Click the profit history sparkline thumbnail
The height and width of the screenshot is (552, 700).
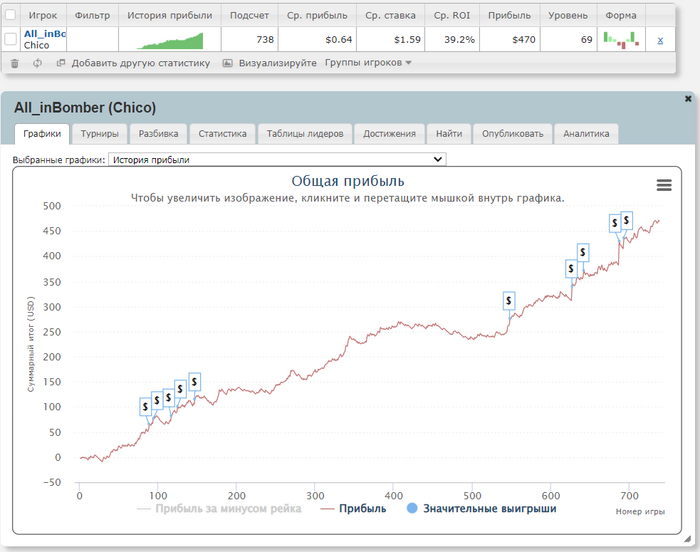170,41
